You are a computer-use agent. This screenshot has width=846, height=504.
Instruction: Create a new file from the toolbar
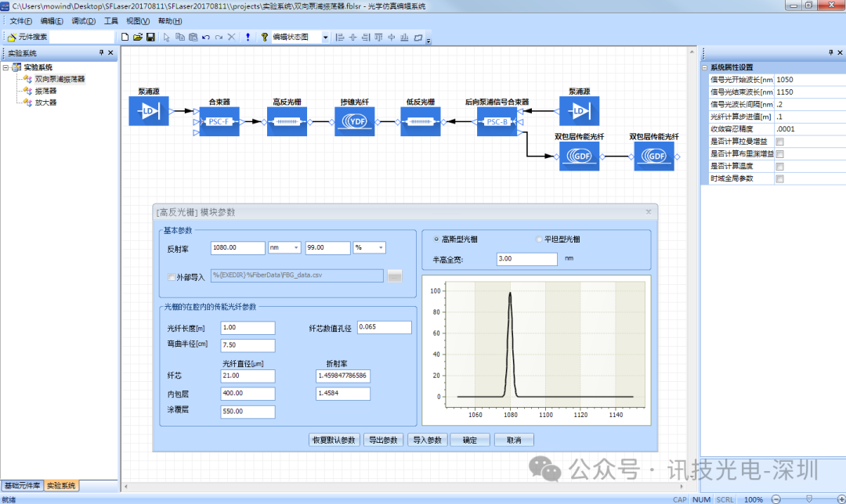tap(125, 37)
